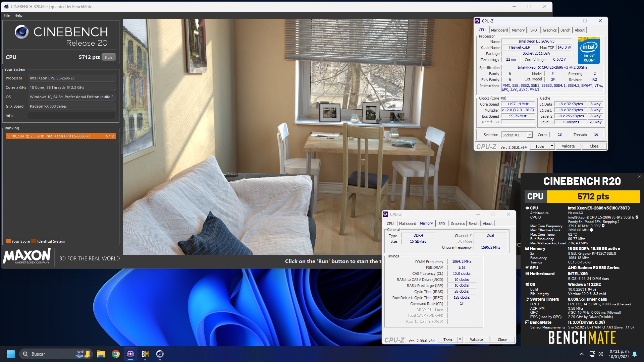Click the GPU section icon in BenchMate
Screen dimensions: 644x362
(x=527, y=268)
